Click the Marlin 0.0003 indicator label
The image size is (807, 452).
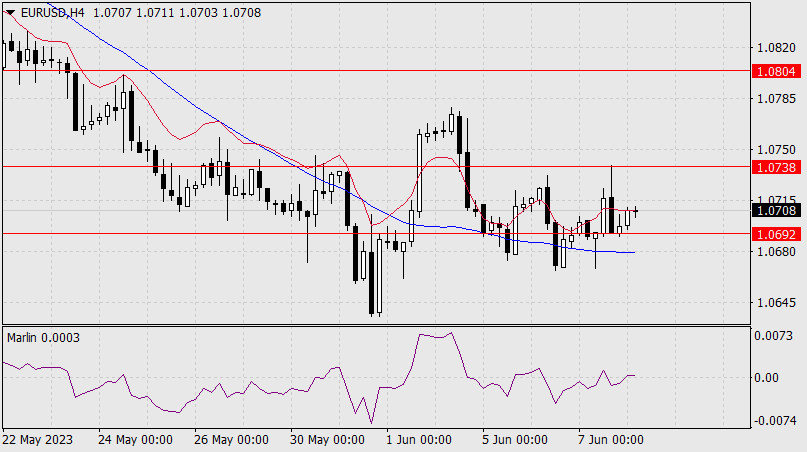(43, 338)
